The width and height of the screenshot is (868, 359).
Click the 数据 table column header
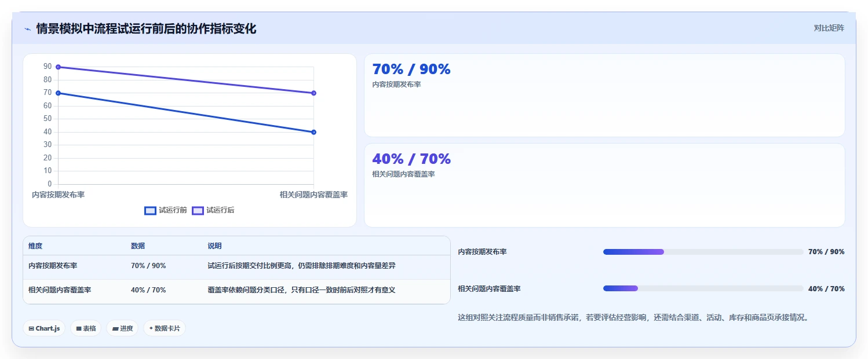(138, 246)
